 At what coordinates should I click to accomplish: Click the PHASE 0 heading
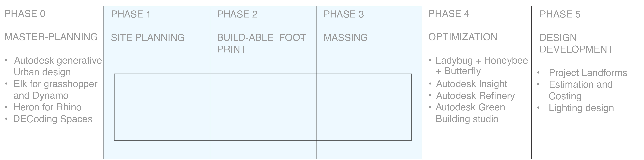pyautogui.click(x=25, y=14)
